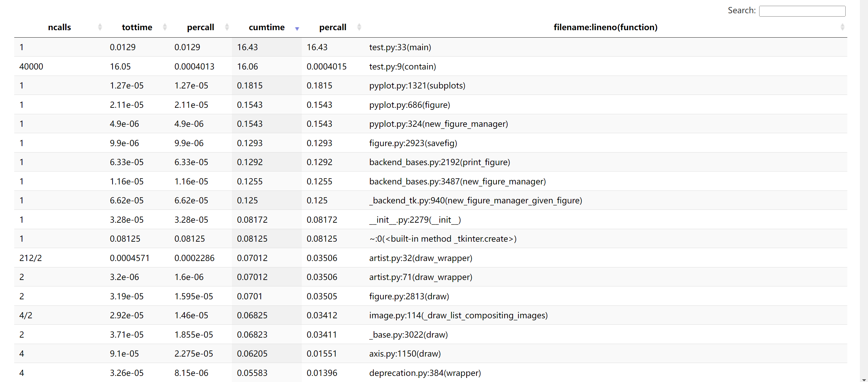Image resolution: width=868 pixels, height=382 pixels.
Task: Sort table by ncalls header
Action: click(59, 27)
